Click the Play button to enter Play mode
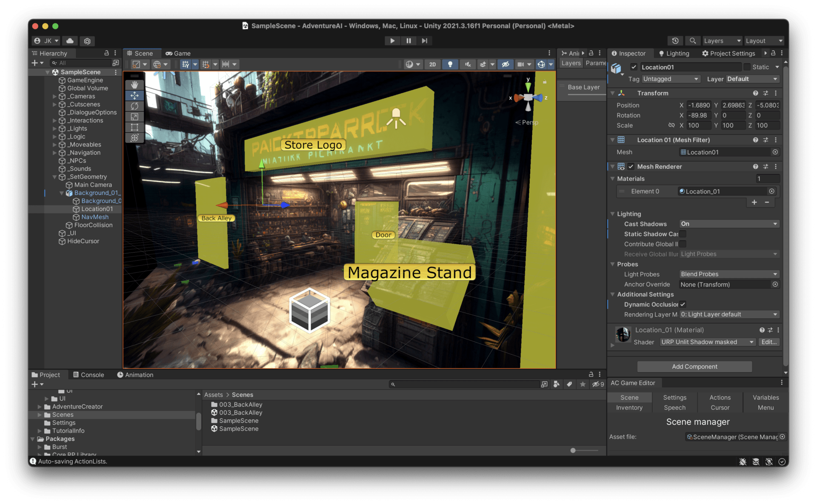Viewport: 817px width, 504px height. (x=392, y=40)
